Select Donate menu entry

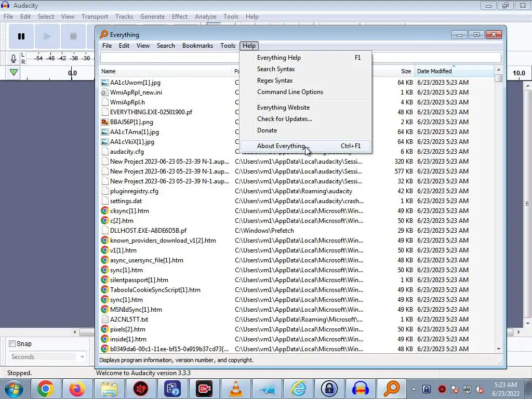(x=305, y=130)
